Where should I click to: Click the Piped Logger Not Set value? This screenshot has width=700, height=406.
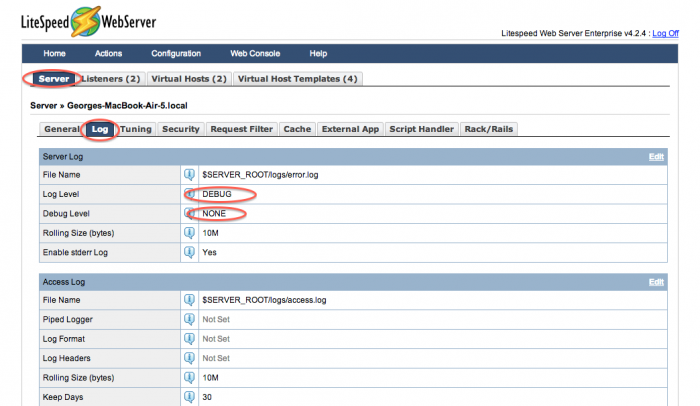216,319
